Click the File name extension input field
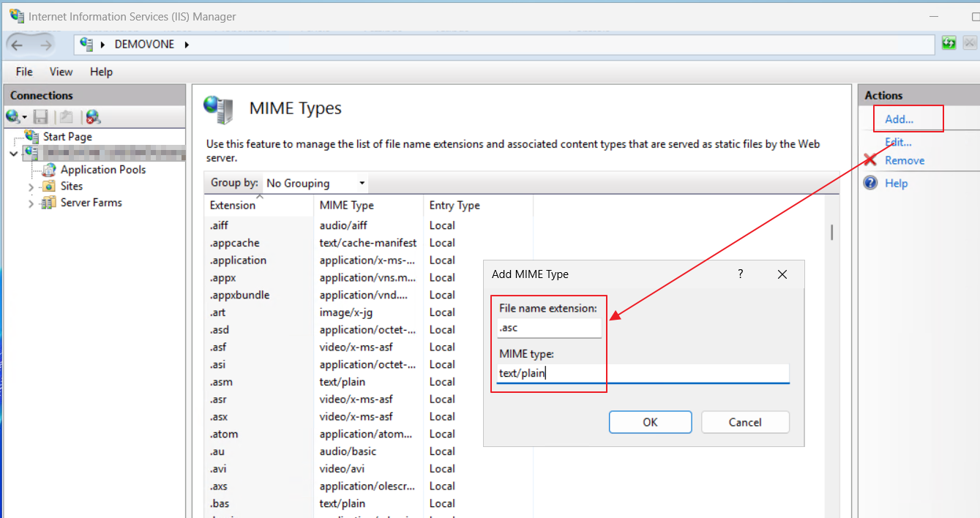 click(x=549, y=328)
